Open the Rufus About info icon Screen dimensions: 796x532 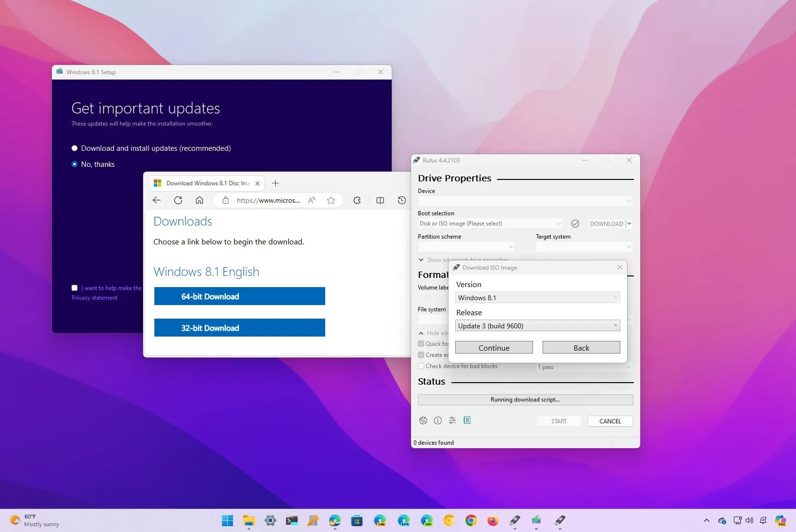[x=437, y=420]
